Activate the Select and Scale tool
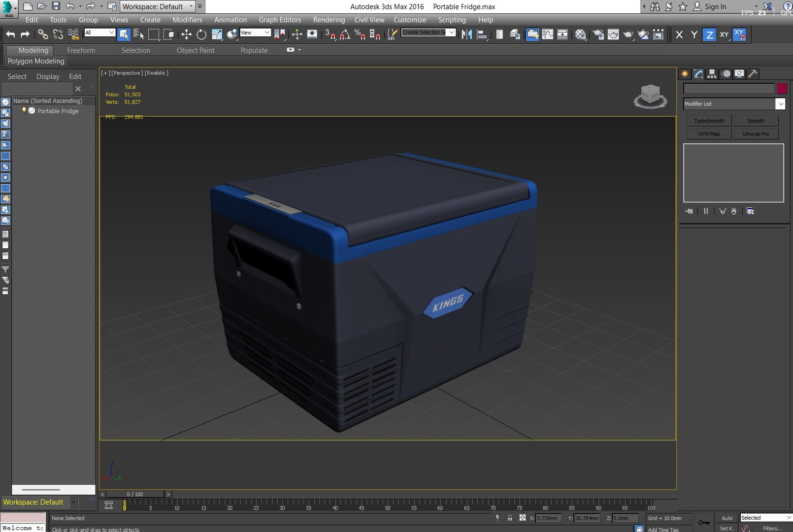The height and width of the screenshot is (532, 793). [x=217, y=34]
